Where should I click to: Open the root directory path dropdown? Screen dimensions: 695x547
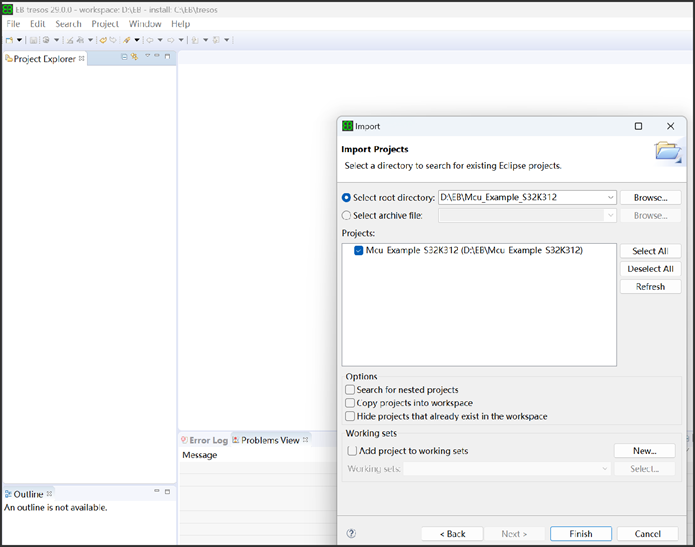pyautogui.click(x=609, y=198)
